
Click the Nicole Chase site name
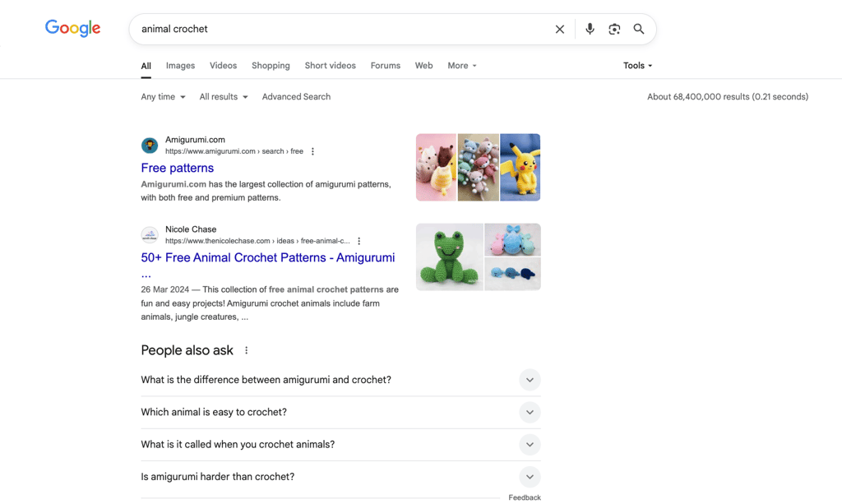[x=191, y=229]
